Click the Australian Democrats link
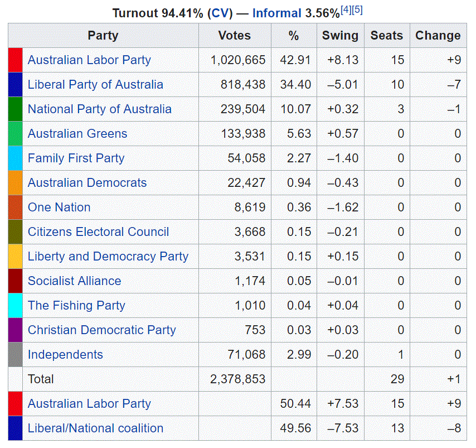 (x=87, y=183)
